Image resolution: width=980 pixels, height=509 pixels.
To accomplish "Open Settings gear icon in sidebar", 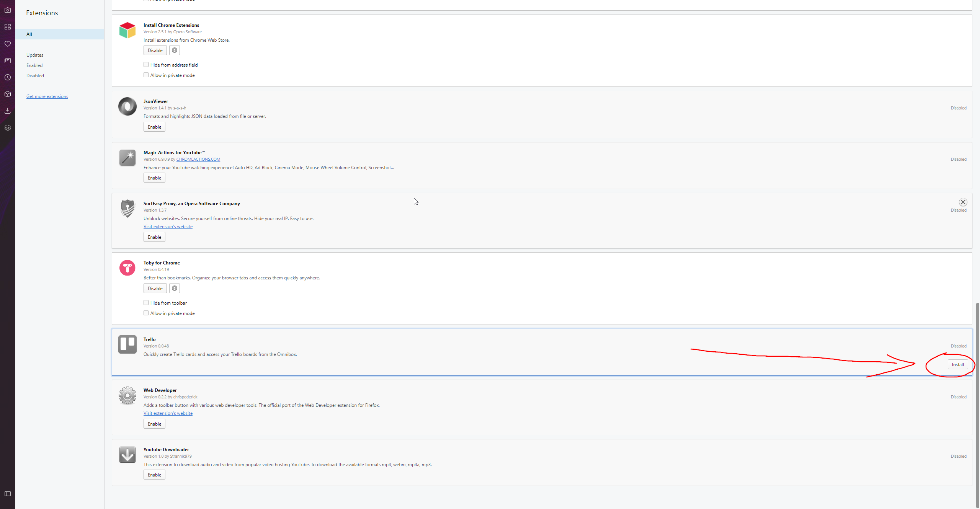I will [8, 128].
